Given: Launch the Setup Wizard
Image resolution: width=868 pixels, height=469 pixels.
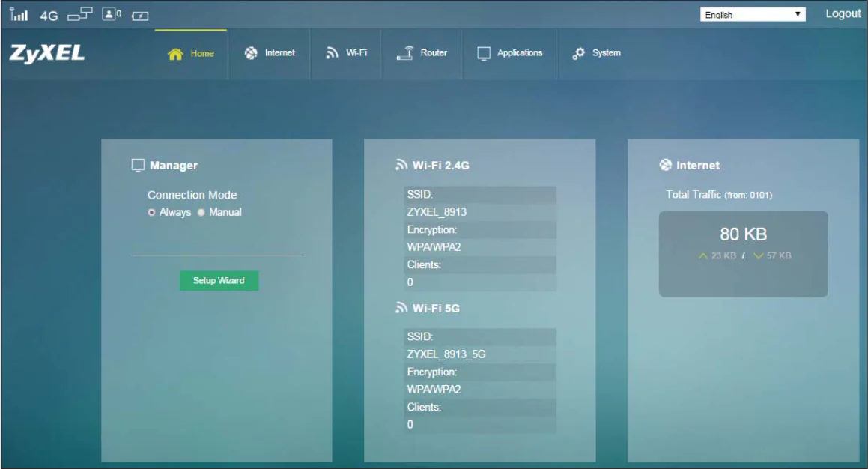Looking at the screenshot, I should (219, 281).
